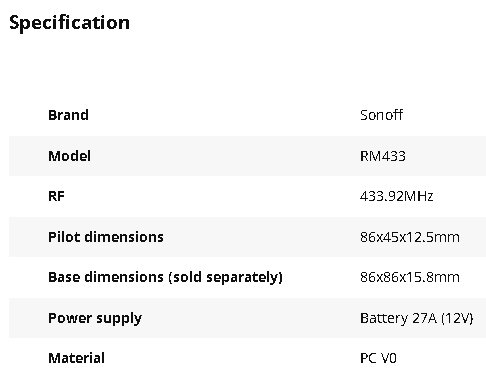Select the RF label

56,196
